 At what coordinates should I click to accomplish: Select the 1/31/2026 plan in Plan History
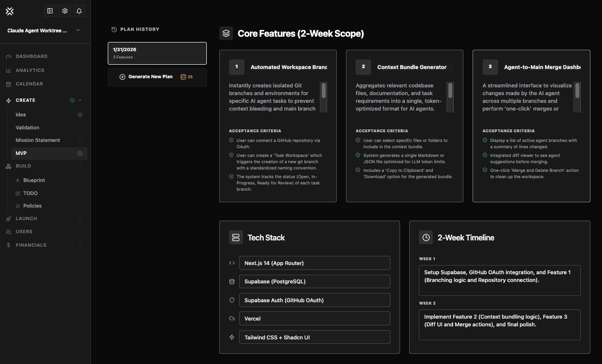157,53
